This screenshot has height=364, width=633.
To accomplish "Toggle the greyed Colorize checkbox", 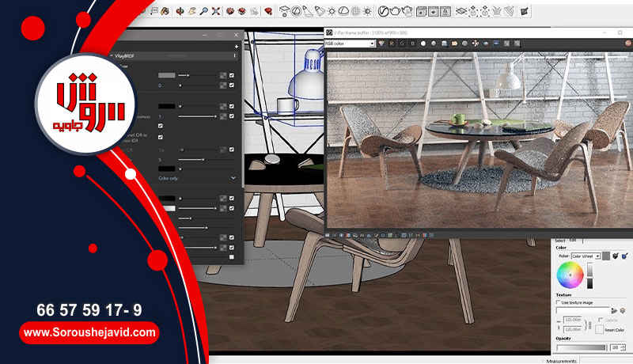I will pos(601,320).
